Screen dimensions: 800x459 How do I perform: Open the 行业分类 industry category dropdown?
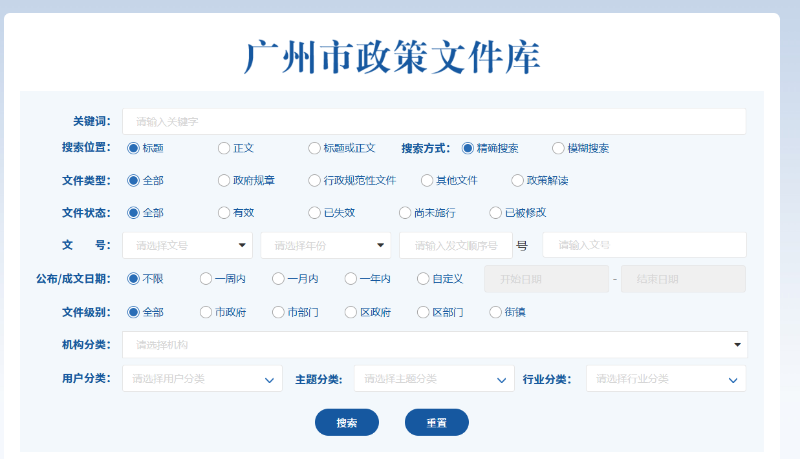click(x=665, y=379)
